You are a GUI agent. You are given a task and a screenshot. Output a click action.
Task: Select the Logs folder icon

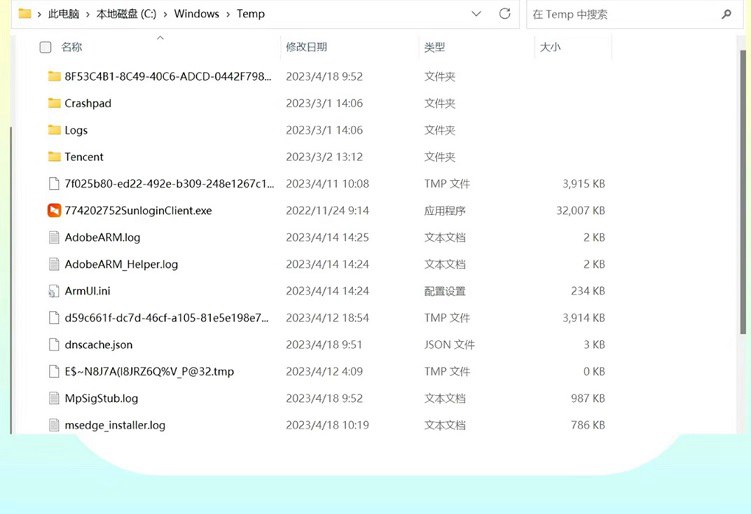click(x=54, y=130)
